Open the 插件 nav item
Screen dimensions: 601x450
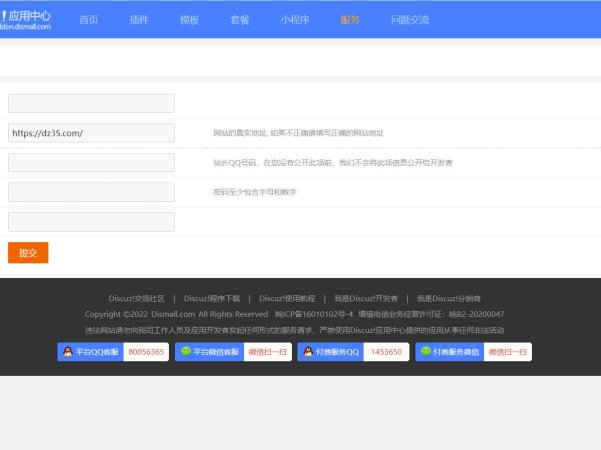click(138, 20)
